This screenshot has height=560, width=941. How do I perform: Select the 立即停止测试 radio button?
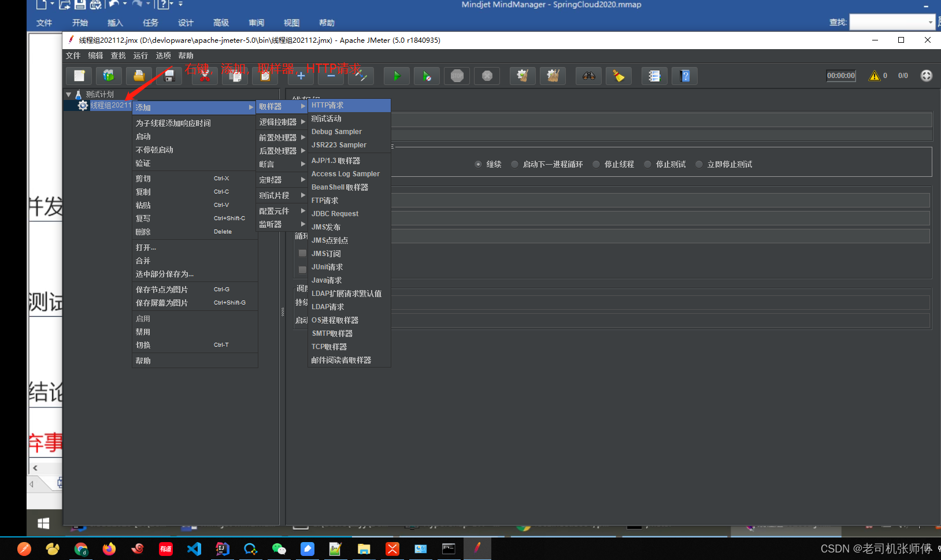pos(699,164)
